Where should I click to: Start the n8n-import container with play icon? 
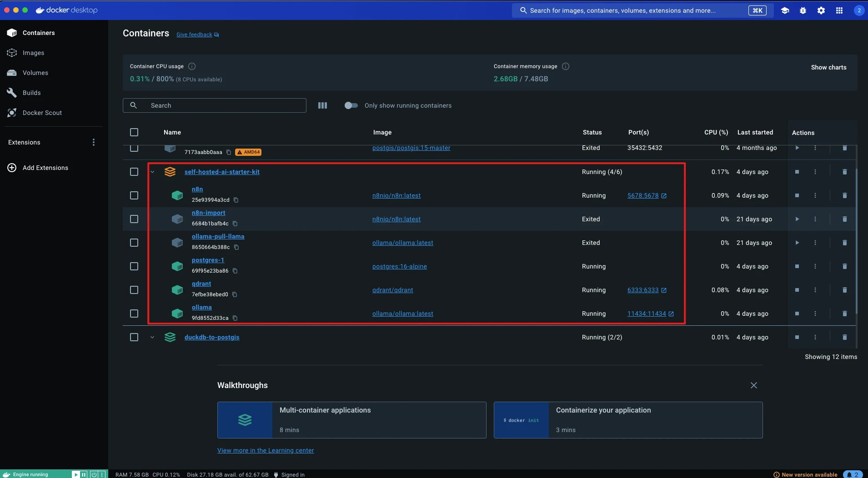797,219
